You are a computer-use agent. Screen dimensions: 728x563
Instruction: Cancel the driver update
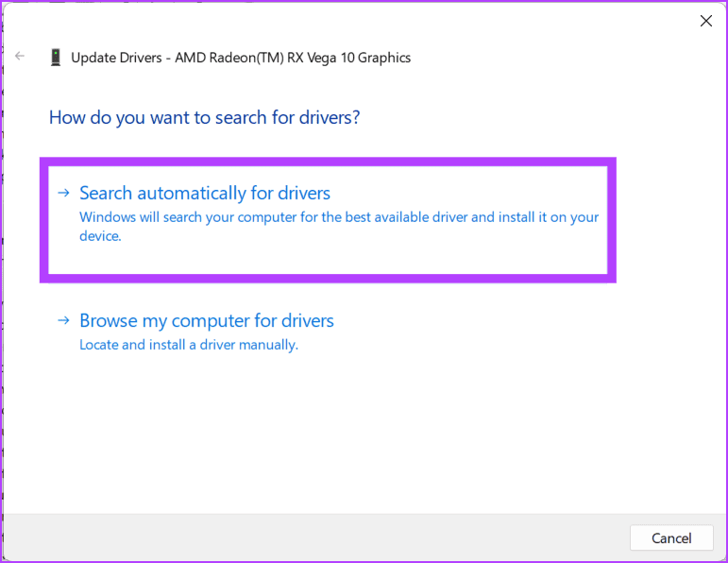pyautogui.click(x=671, y=537)
